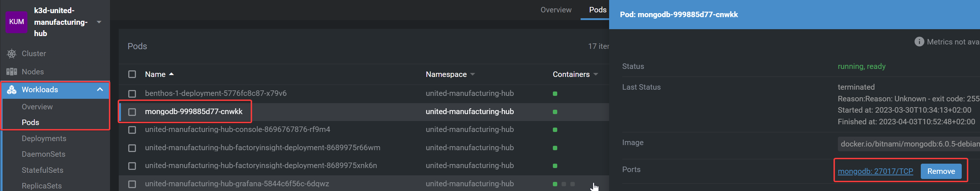Click the Pod: mongodb-999885d77-cnwkk panel title
980x191 pixels.
pyautogui.click(x=679, y=15)
